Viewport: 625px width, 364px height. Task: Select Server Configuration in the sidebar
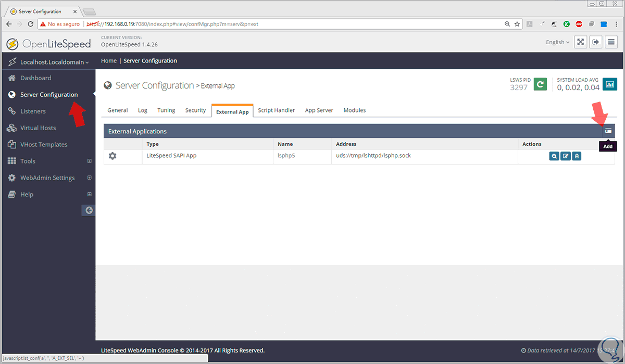click(x=48, y=94)
